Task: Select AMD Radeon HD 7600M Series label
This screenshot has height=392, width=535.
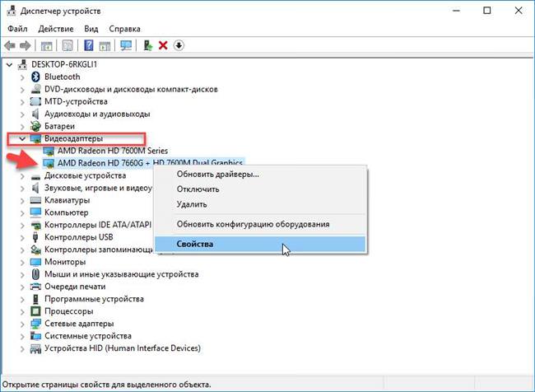Action: click(x=113, y=151)
